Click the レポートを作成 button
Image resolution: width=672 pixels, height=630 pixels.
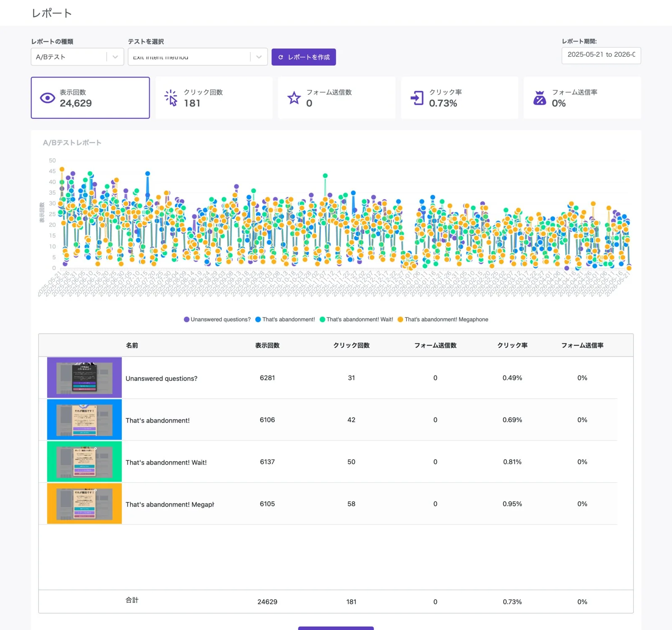point(304,57)
